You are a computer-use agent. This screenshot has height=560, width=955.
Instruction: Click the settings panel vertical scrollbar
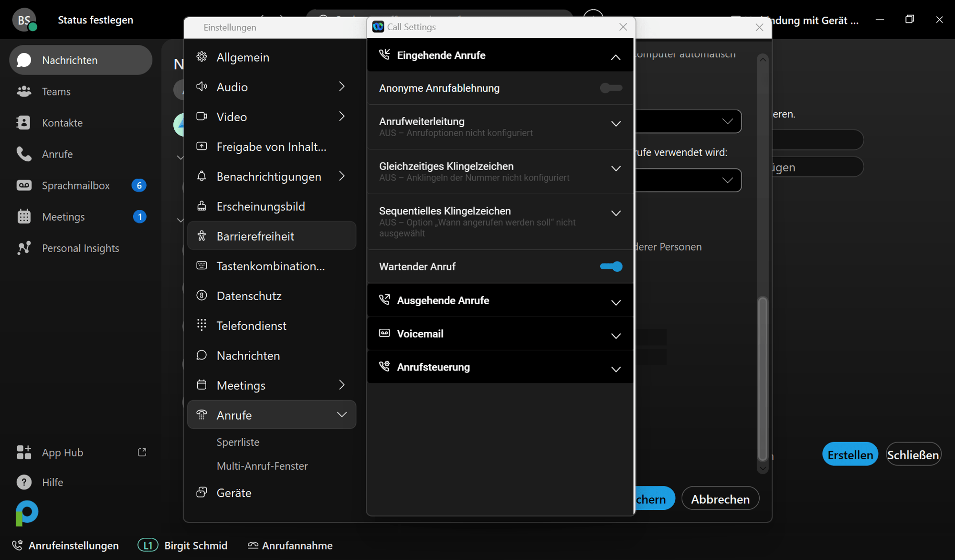[x=763, y=377]
